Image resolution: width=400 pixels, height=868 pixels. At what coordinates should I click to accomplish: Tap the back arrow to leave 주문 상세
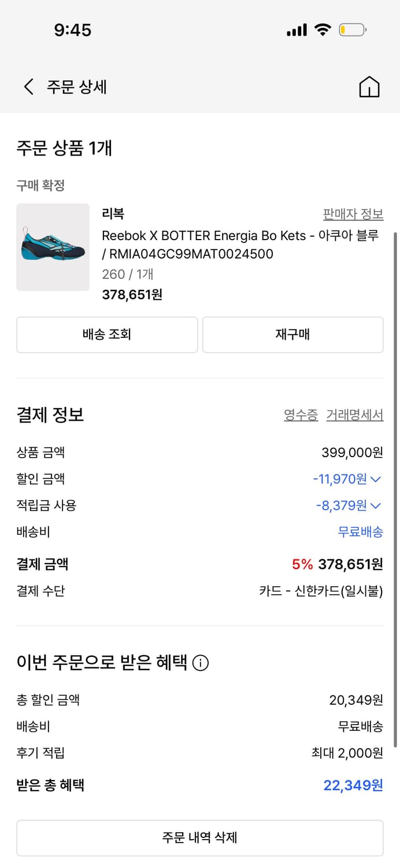click(27, 85)
